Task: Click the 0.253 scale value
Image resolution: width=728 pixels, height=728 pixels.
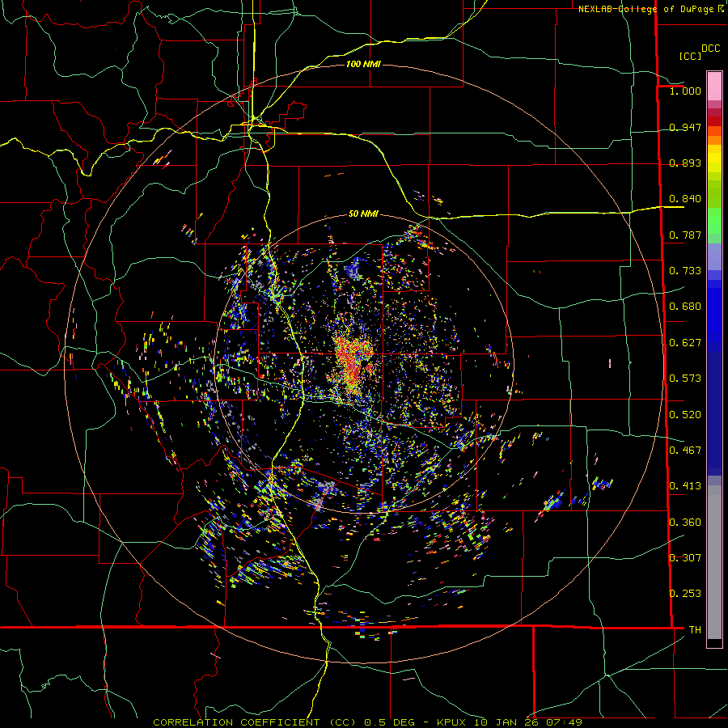Action: coord(685,594)
